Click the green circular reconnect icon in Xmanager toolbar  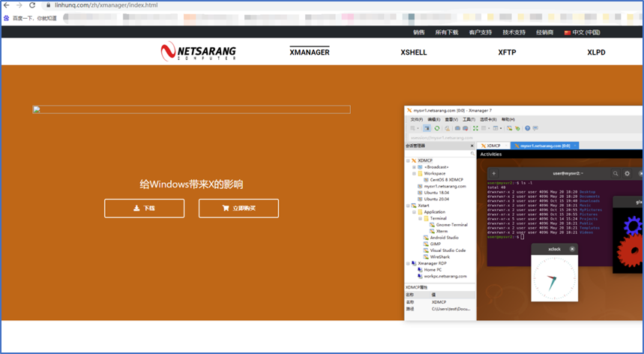click(x=437, y=128)
